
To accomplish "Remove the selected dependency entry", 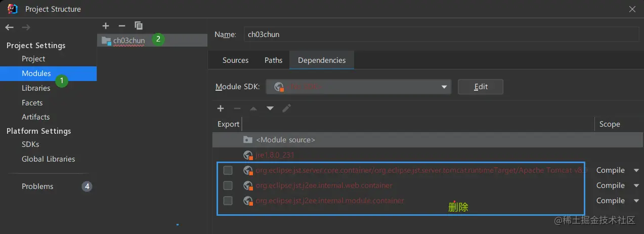I will pos(237,108).
